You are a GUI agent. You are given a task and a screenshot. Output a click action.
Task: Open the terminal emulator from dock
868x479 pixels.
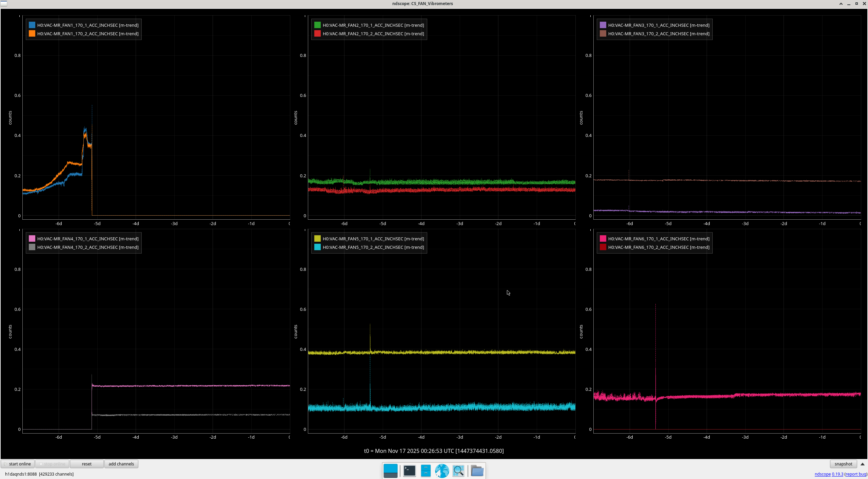(x=409, y=471)
